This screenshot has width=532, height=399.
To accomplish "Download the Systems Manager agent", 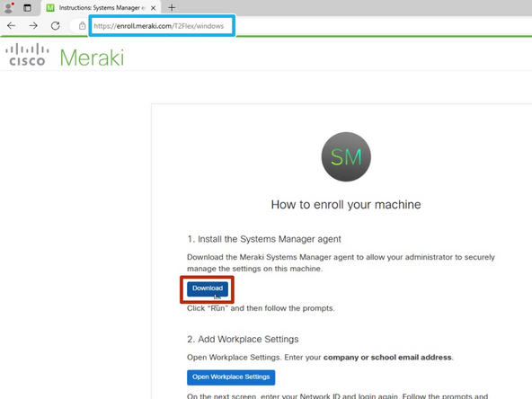I will tap(208, 288).
